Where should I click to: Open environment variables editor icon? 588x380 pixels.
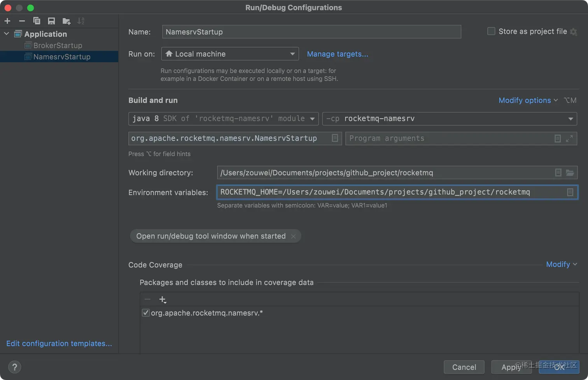pos(570,192)
